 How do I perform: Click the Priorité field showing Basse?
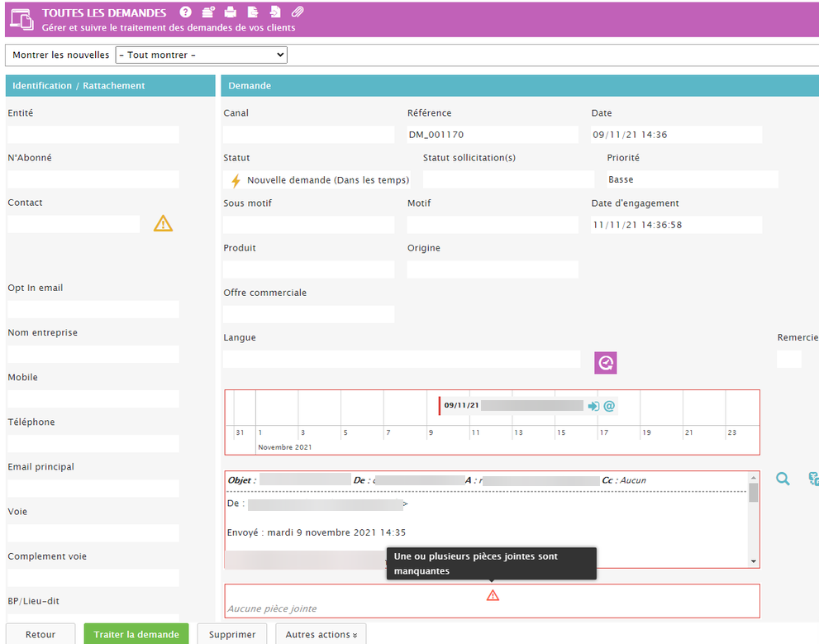click(x=692, y=179)
